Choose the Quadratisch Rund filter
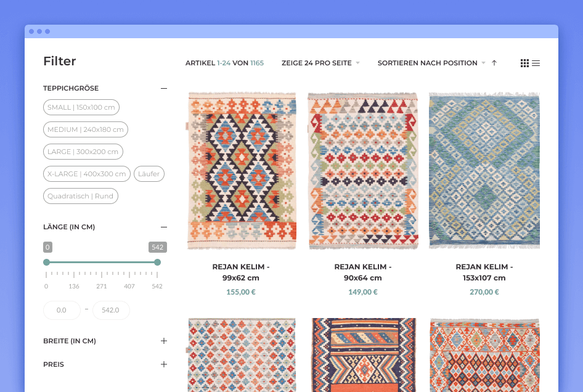 (80, 195)
